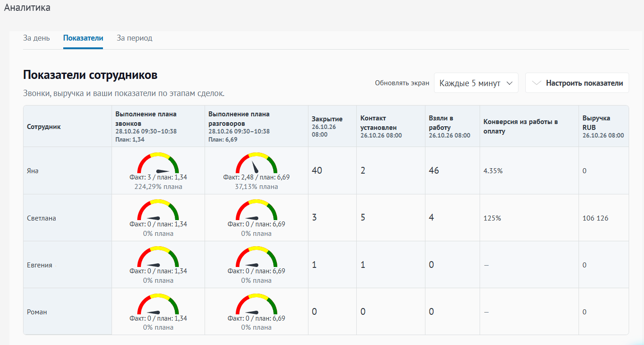644x345 pixels.
Task: Click the Обновлять экран label
Action: (x=402, y=83)
